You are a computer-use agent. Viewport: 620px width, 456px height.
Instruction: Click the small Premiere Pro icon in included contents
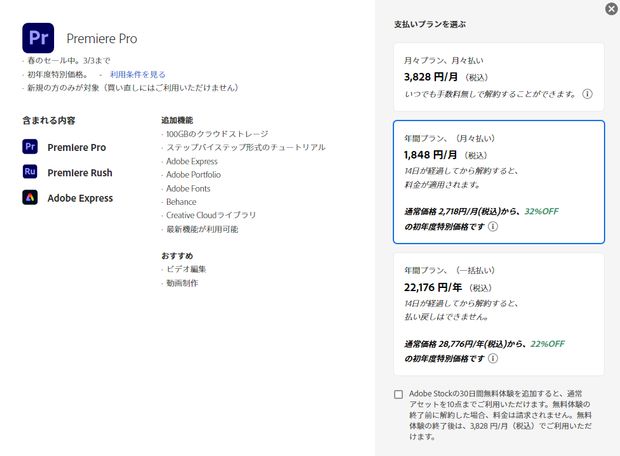click(x=30, y=147)
